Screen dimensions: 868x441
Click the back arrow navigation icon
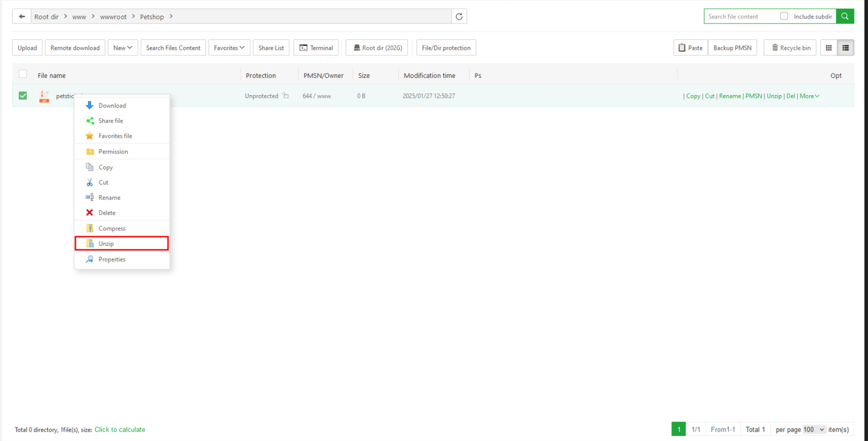click(22, 17)
